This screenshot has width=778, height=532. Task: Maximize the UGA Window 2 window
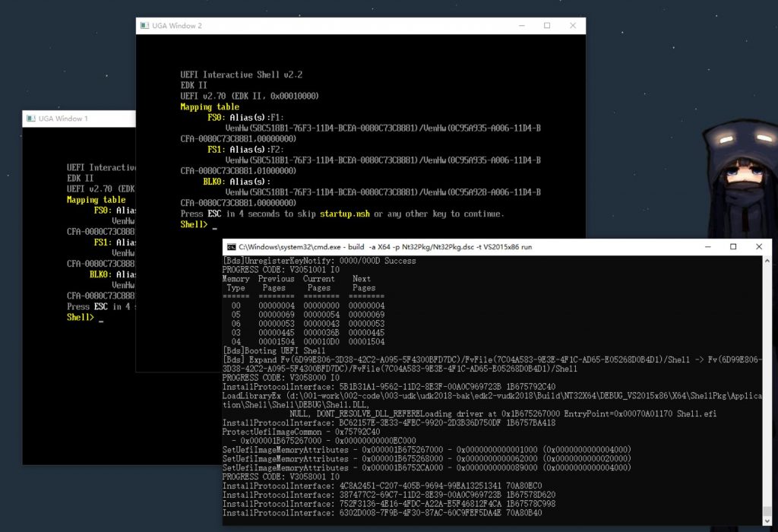pyautogui.click(x=546, y=26)
